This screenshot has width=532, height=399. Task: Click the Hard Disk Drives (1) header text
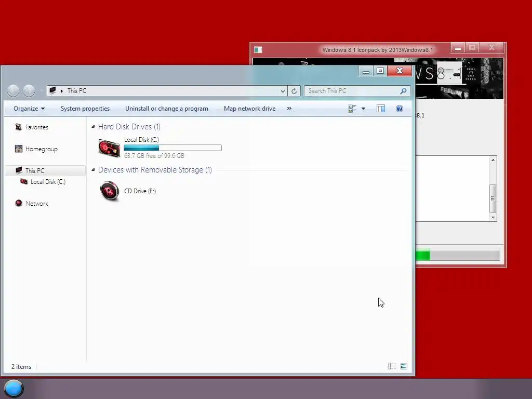tap(129, 127)
